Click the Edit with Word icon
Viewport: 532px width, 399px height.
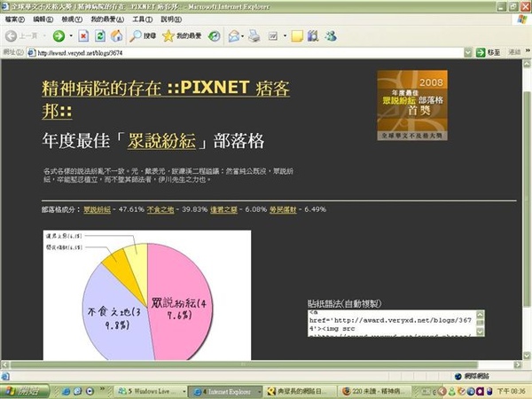pyautogui.click(x=273, y=36)
